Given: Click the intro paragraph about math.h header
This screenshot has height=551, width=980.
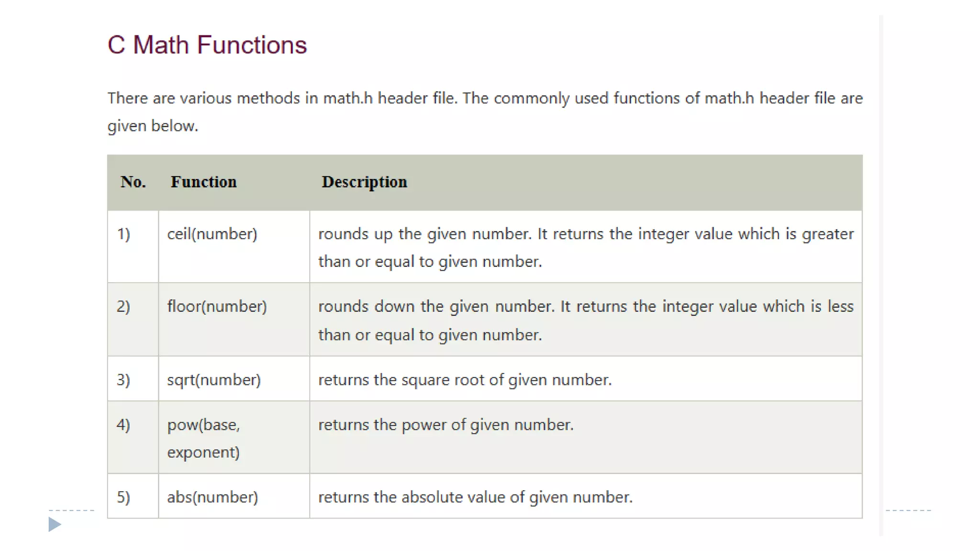Looking at the screenshot, I should (485, 112).
